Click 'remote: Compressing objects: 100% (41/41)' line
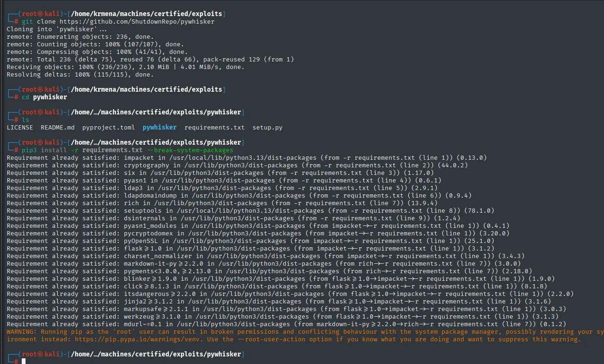The width and height of the screenshot is (604, 364). (97, 52)
